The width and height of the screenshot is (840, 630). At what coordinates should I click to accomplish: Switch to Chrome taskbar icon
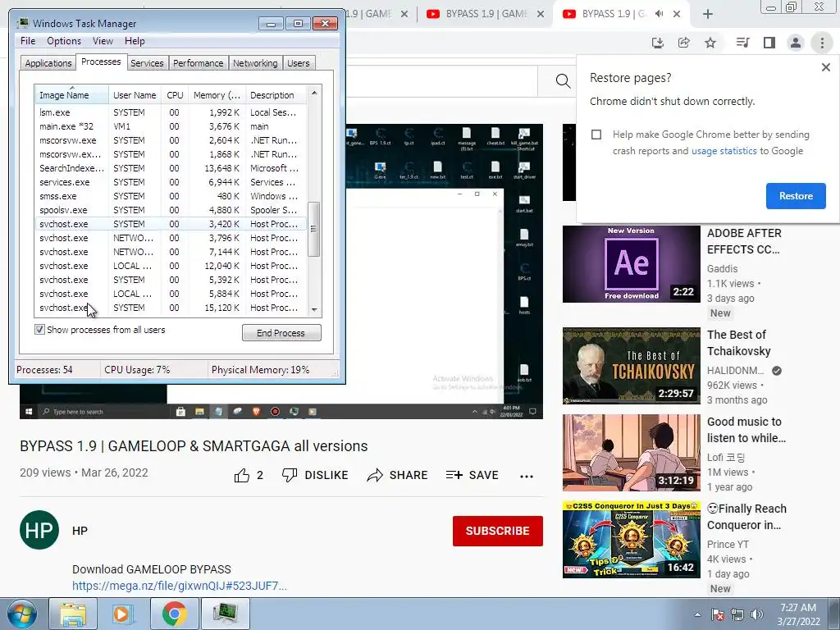[x=174, y=614]
